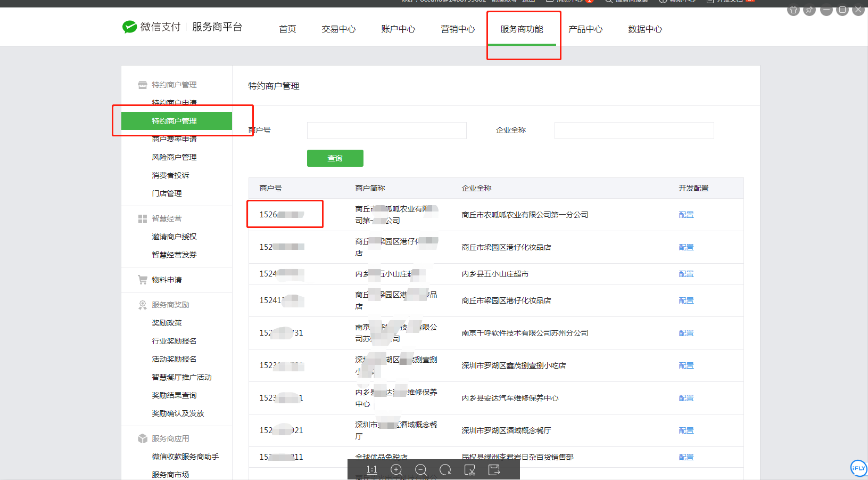Reset image to 1:1 size
868x480 pixels.
pos(372,469)
